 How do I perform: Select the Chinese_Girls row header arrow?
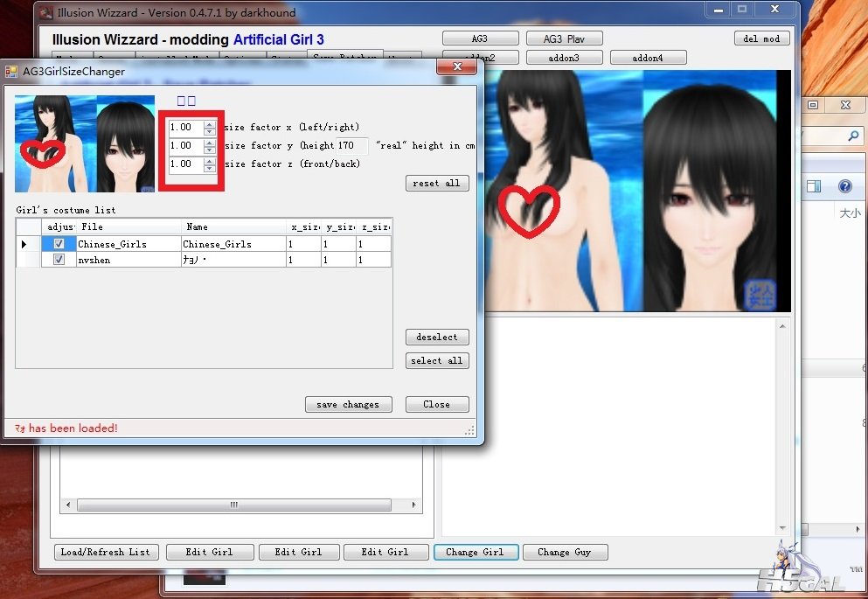tap(28, 244)
